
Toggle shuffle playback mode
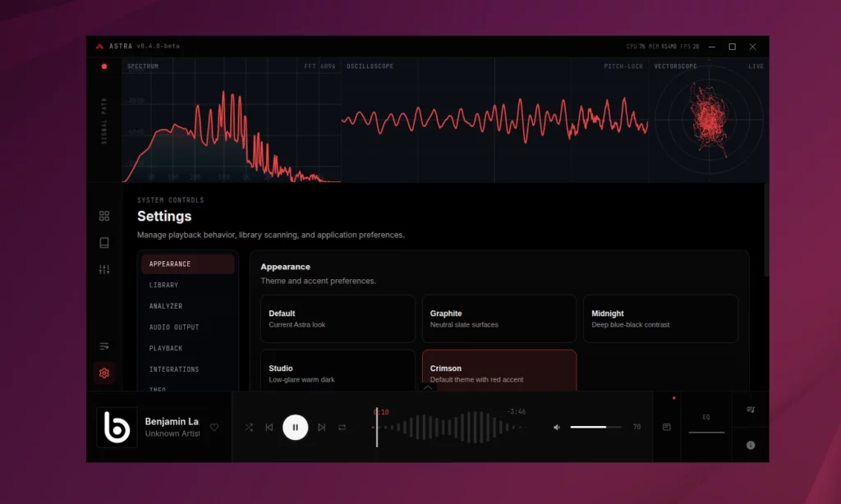point(249,428)
